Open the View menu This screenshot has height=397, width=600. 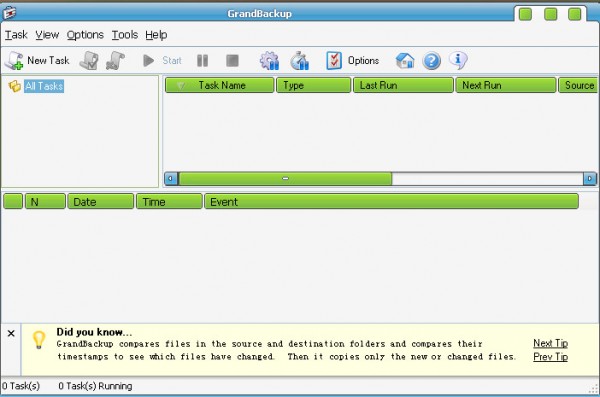47,35
